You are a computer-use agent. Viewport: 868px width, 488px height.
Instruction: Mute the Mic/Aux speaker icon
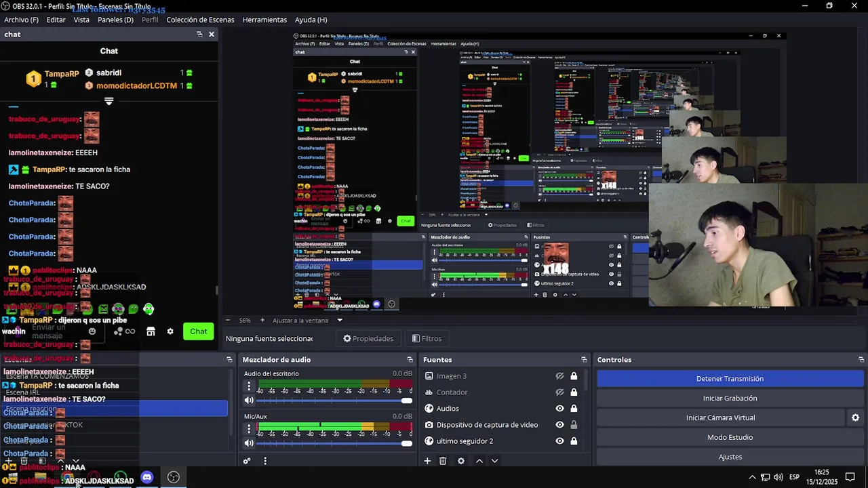point(249,443)
